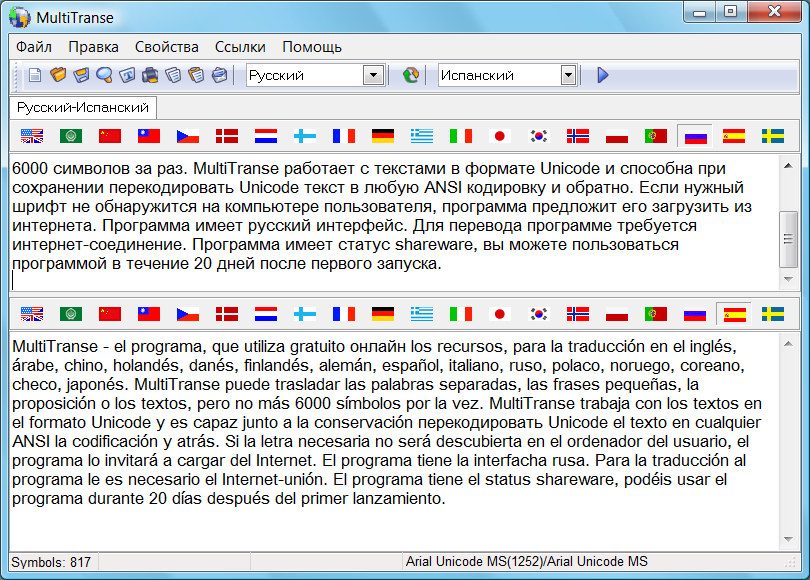
Task: Pick Swedish flag in source language row
Action: coord(773,136)
